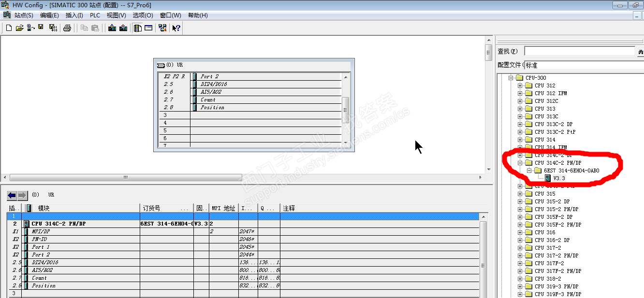Upload configuration from module icon

(123, 28)
